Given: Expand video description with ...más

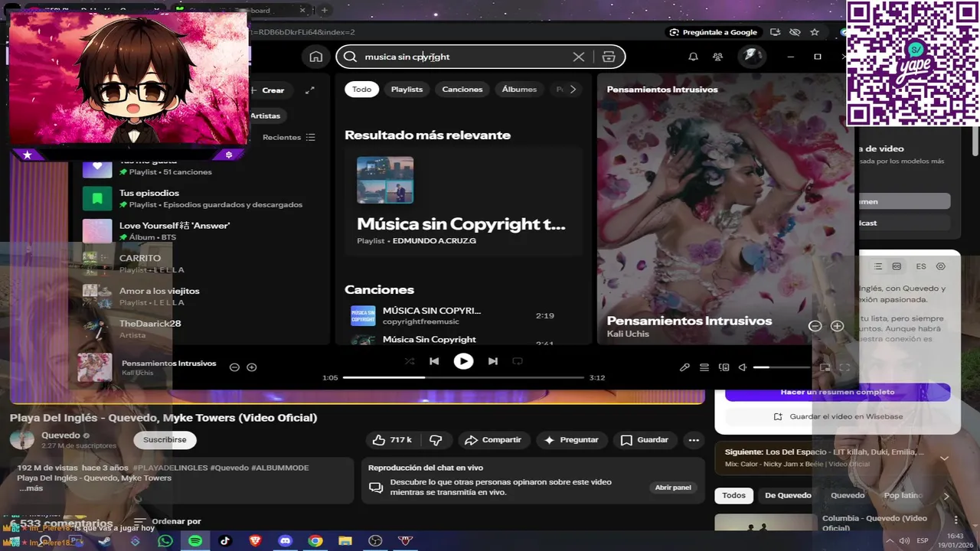Looking at the screenshot, I should tap(31, 488).
